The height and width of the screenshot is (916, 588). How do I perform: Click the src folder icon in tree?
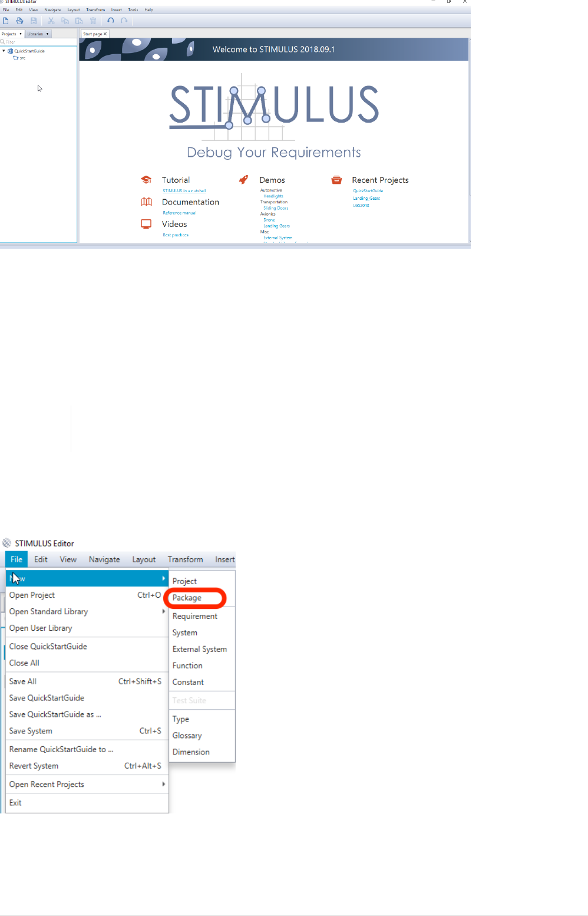click(16, 58)
